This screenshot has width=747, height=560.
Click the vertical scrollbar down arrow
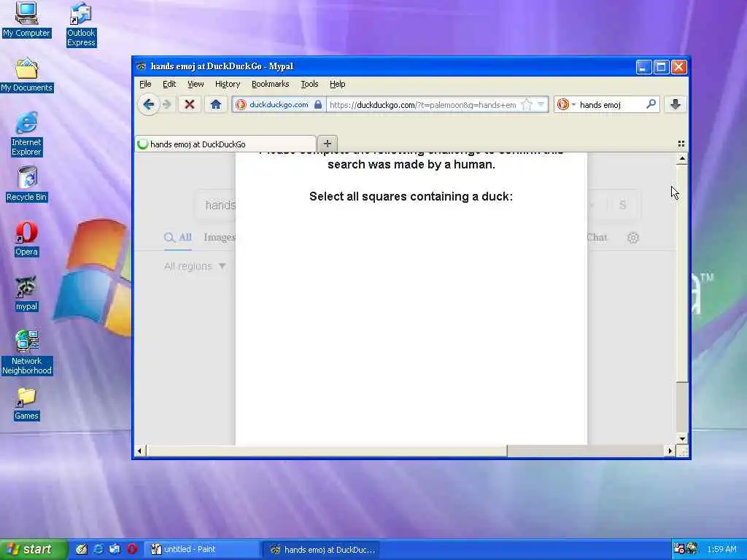(x=682, y=438)
